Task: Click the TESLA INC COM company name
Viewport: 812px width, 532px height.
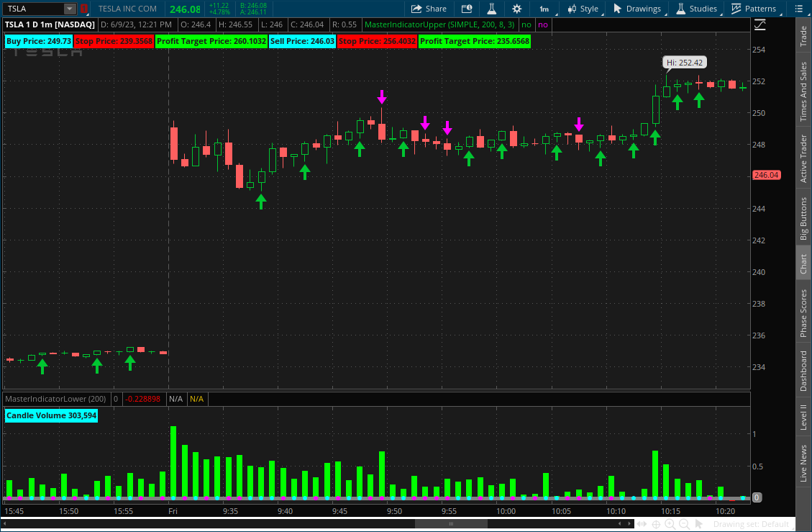Action: (x=127, y=9)
